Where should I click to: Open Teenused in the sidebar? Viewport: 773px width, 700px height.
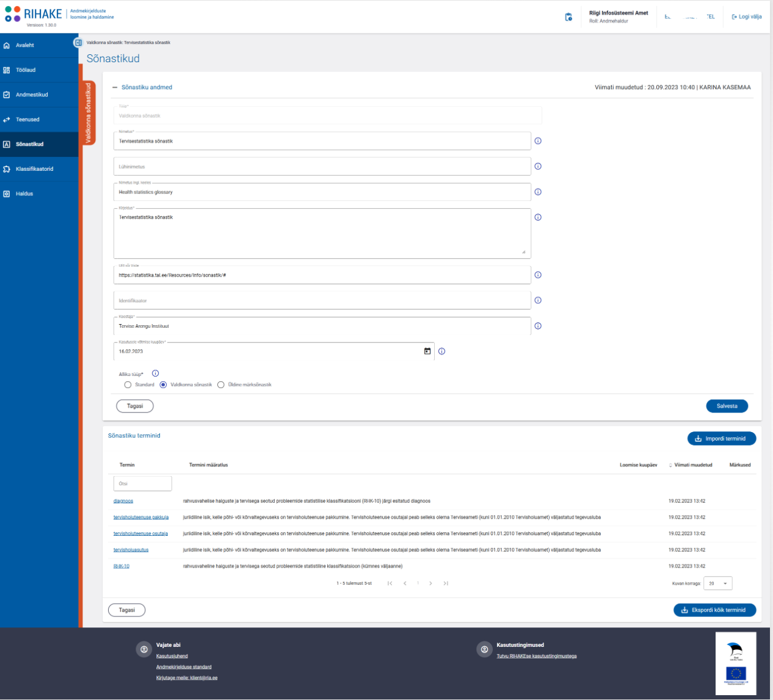(x=39, y=120)
